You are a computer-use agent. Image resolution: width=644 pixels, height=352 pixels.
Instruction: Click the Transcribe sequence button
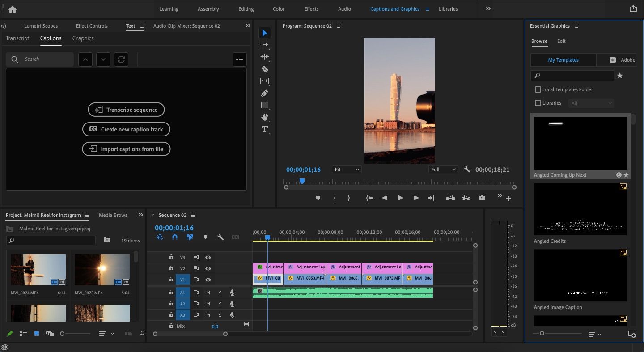(x=126, y=109)
